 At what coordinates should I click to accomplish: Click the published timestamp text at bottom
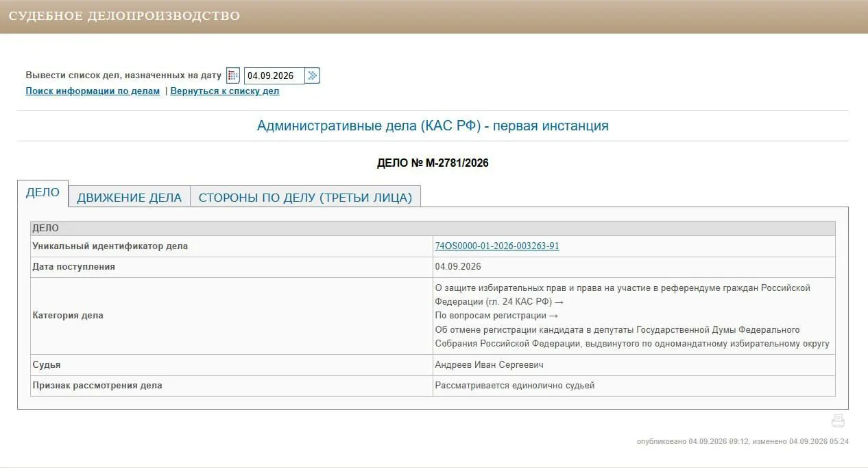(743, 441)
